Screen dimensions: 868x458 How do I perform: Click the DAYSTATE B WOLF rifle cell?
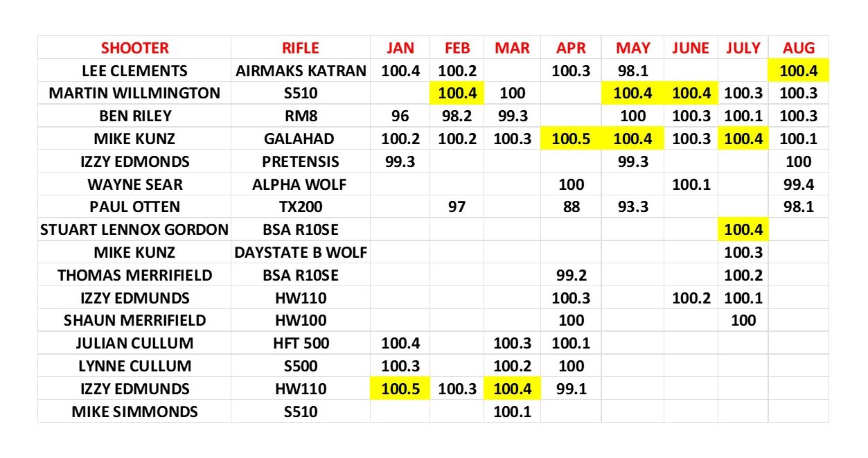click(x=301, y=253)
